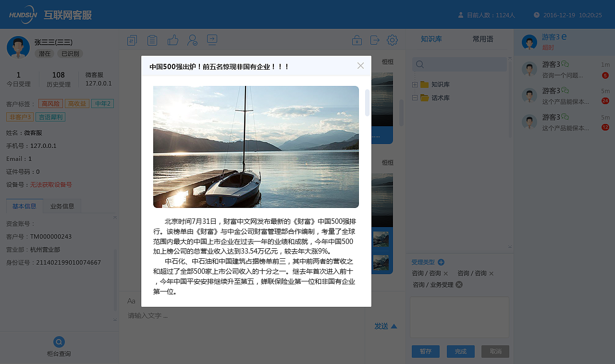
Task: Switch to the 常用语 tab
Action: [483, 39]
